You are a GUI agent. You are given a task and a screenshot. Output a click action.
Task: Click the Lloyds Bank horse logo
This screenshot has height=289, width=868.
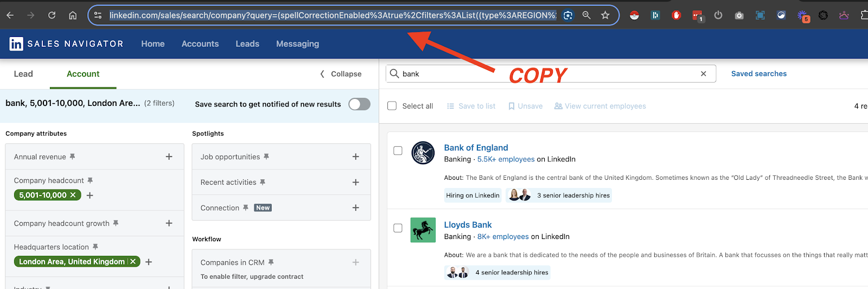click(x=423, y=230)
